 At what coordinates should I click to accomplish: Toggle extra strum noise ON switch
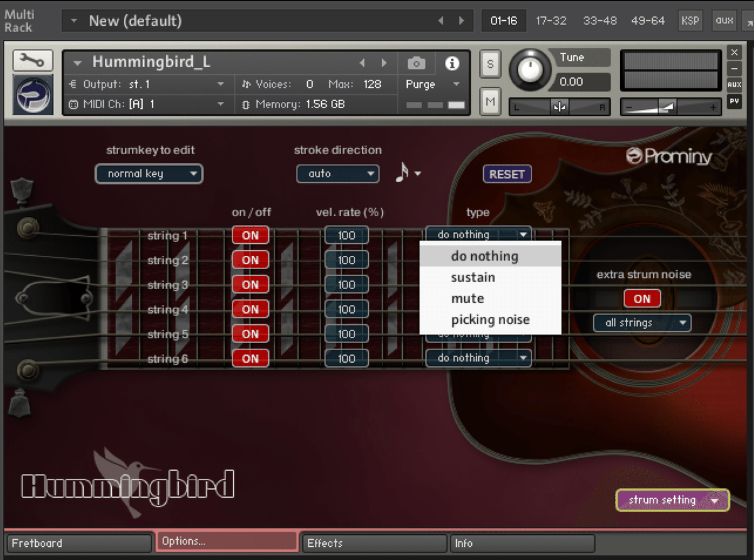pos(642,299)
